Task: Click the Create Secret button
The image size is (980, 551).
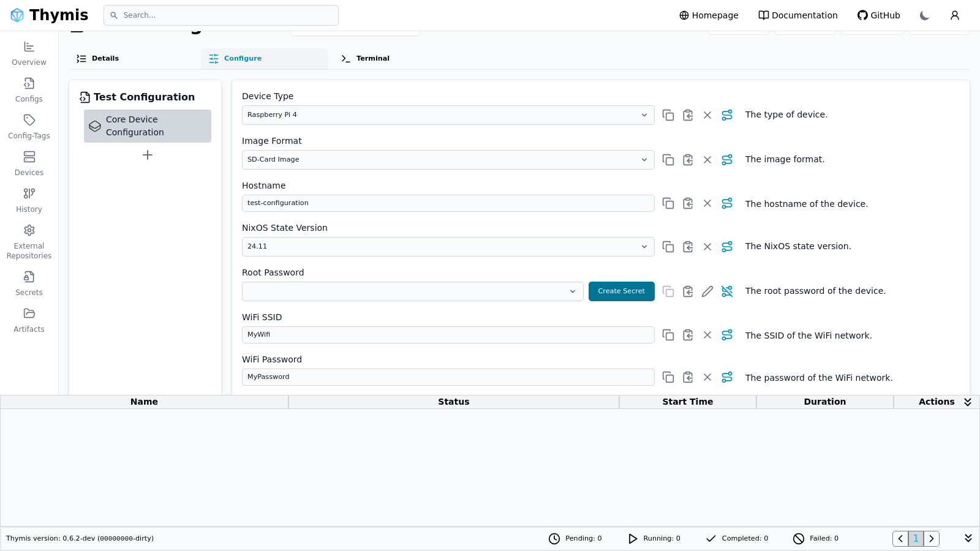Action: tap(622, 291)
